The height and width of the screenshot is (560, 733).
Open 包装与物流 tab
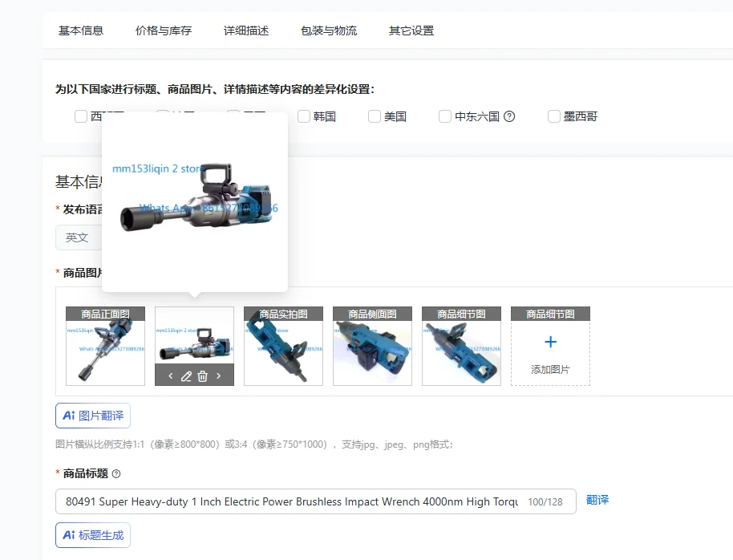point(329,30)
